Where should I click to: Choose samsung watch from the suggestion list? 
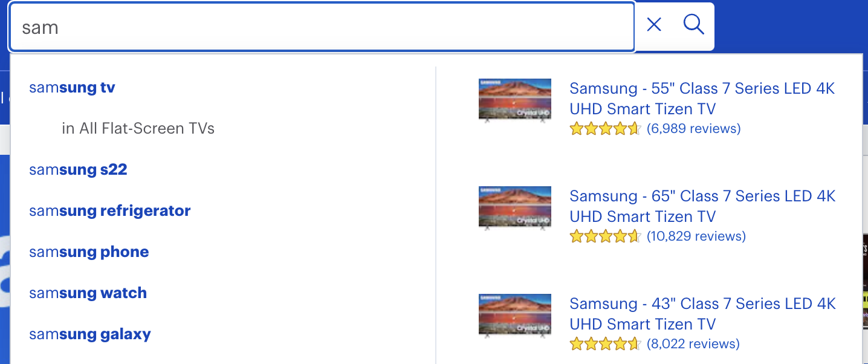click(88, 293)
